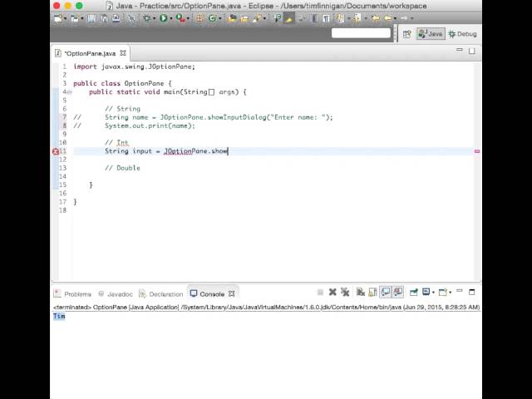The height and width of the screenshot is (399, 532).
Task: Open the Debug launch dropdown arrow
Action: pos(154,18)
